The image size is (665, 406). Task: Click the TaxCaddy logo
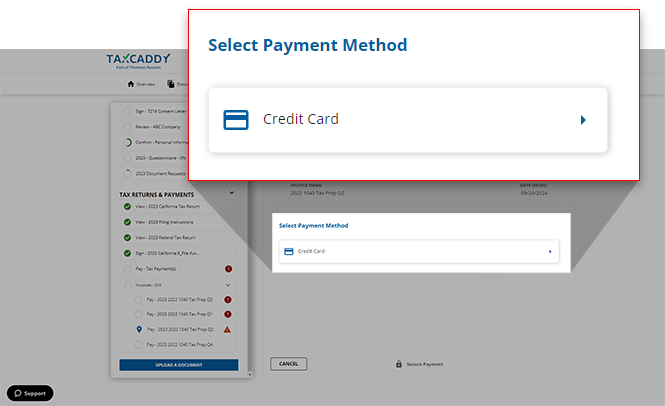click(138, 61)
